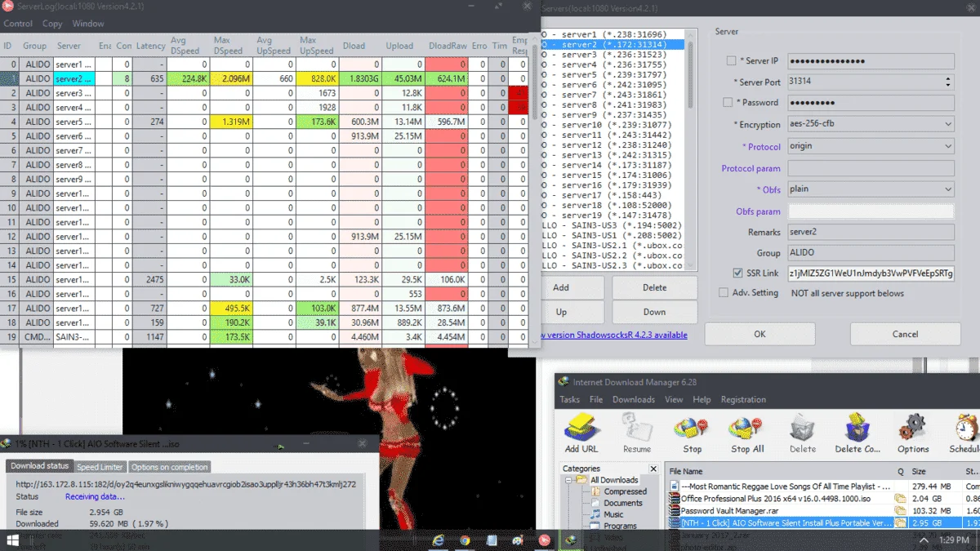Open the IDM Tasks menu
The height and width of the screenshot is (551, 980).
pyautogui.click(x=569, y=400)
